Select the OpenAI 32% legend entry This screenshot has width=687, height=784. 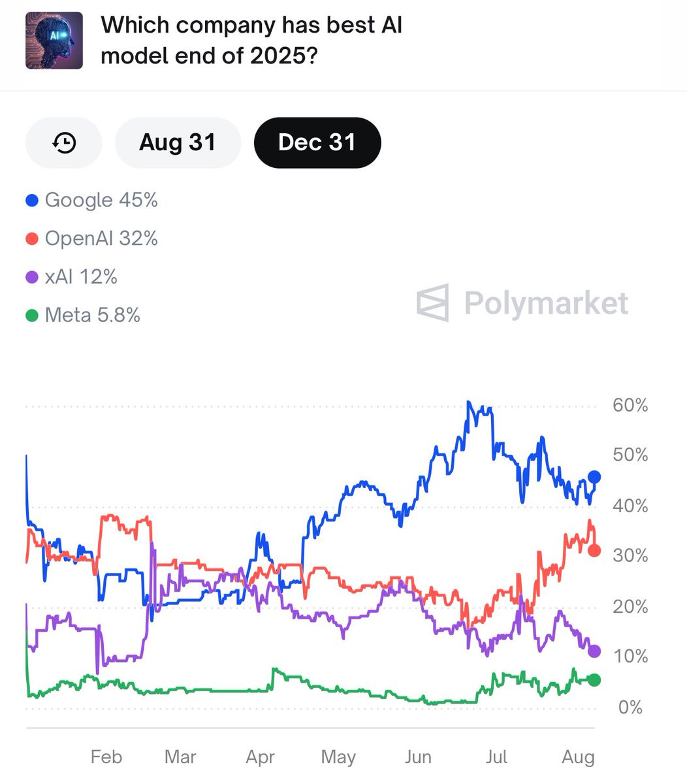[x=101, y=239]
